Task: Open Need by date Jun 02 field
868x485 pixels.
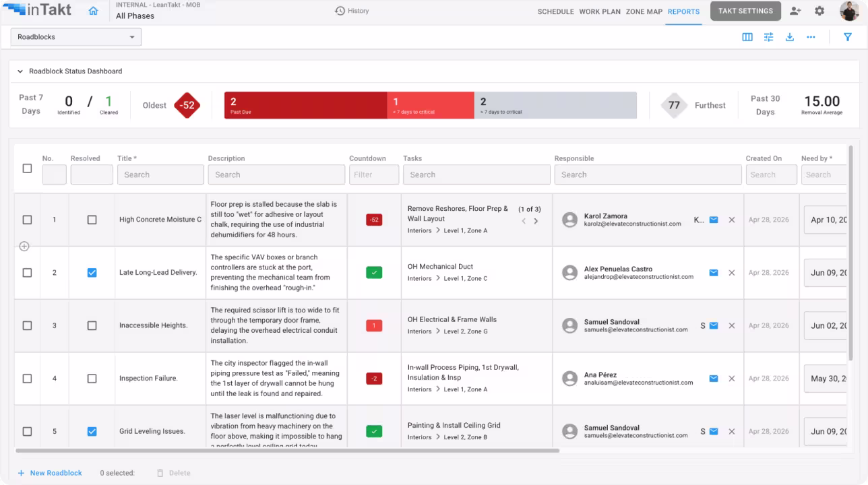Action: (826, 325)
